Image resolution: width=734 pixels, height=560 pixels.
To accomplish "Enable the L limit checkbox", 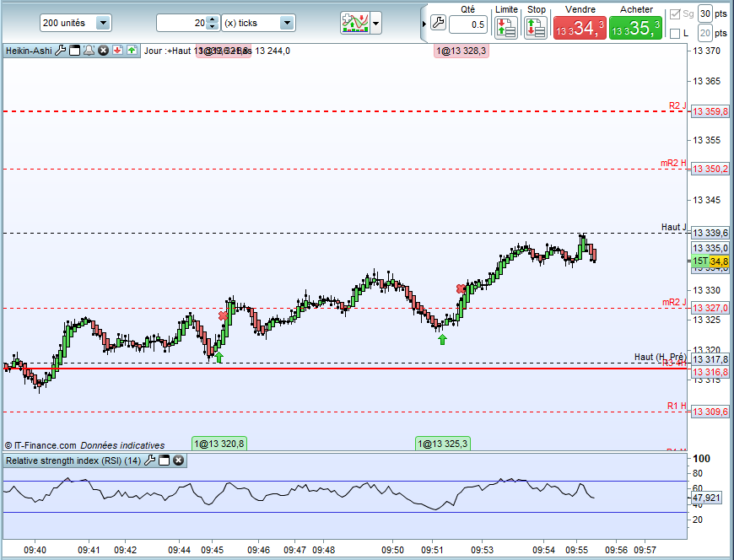I will (675, 33).
